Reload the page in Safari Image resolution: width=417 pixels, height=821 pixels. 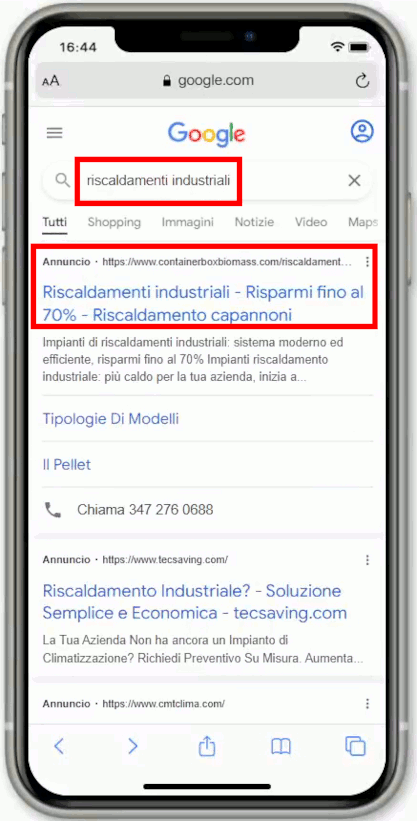click(x=362, y=81)
